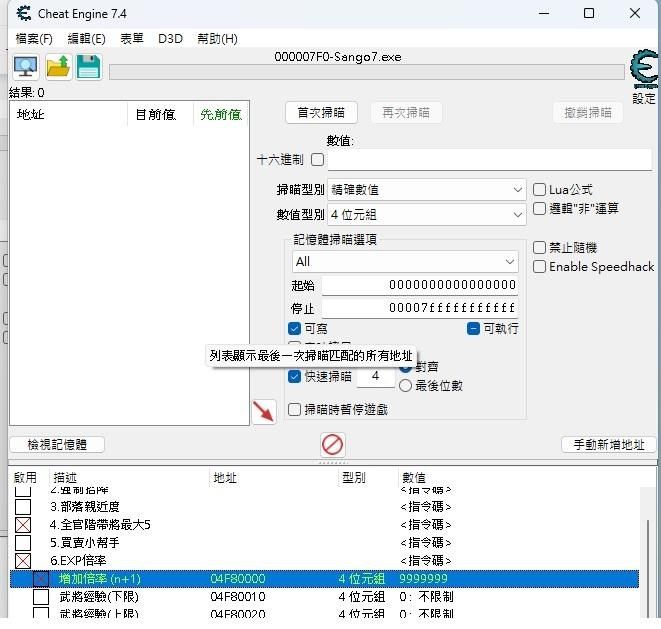
Task: Start a 首次掃瞄 first scan
Action: point(321,113)
